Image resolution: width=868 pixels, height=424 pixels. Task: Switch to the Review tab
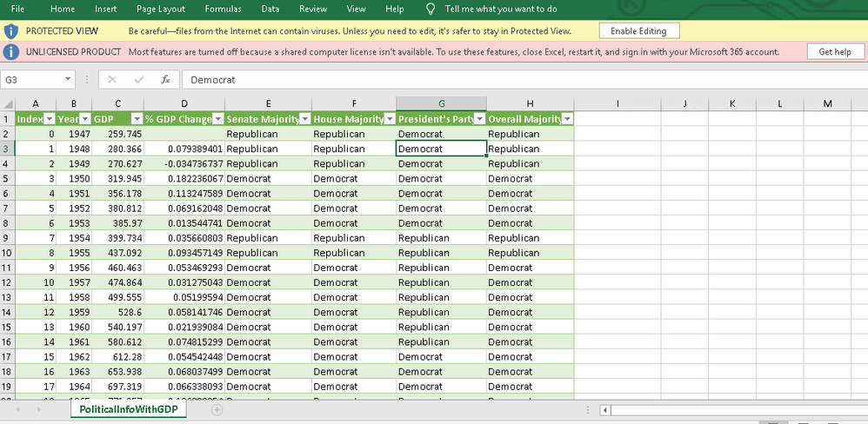[x=313, y=9]
